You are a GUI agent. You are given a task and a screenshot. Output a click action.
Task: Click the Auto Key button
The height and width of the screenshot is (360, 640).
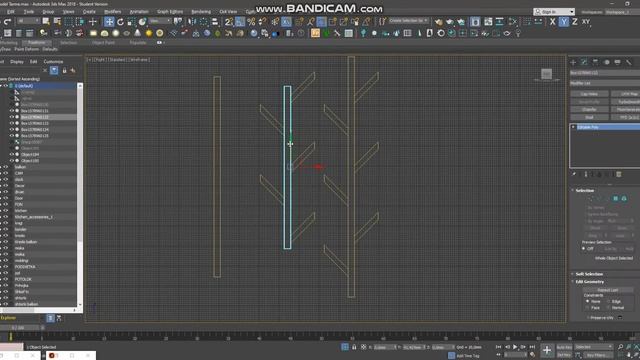pyautogui.click(x=564, y=347)
